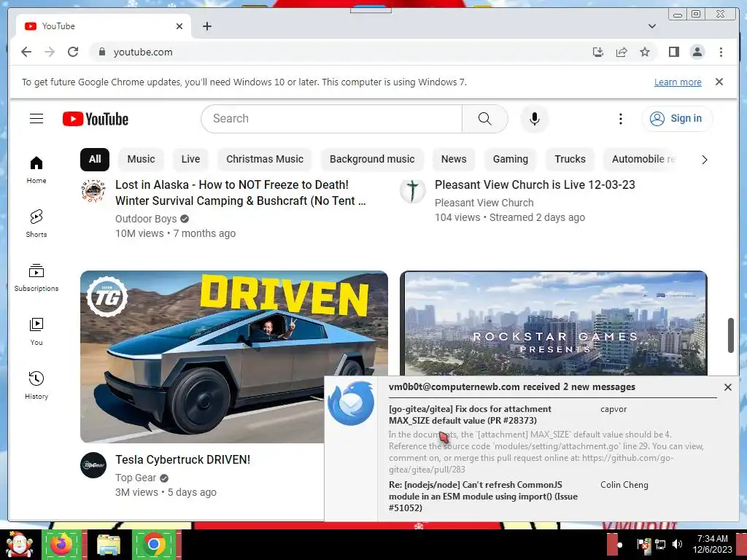Close the Thunderbird new mail notification
The image size is (747, 560).
point(727,387)
